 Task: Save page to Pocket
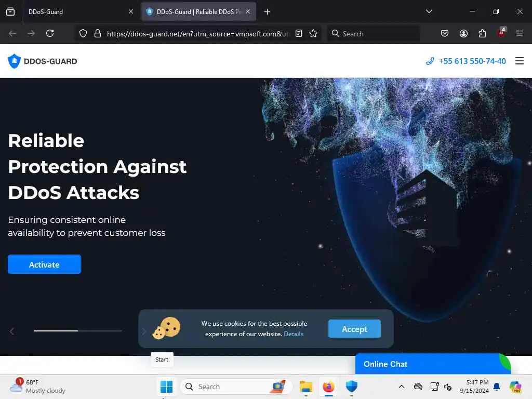click(x=445, y=33)
